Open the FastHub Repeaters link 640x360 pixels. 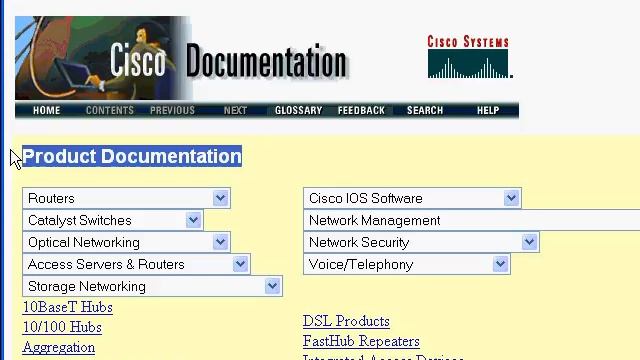(x=361, y=341)
